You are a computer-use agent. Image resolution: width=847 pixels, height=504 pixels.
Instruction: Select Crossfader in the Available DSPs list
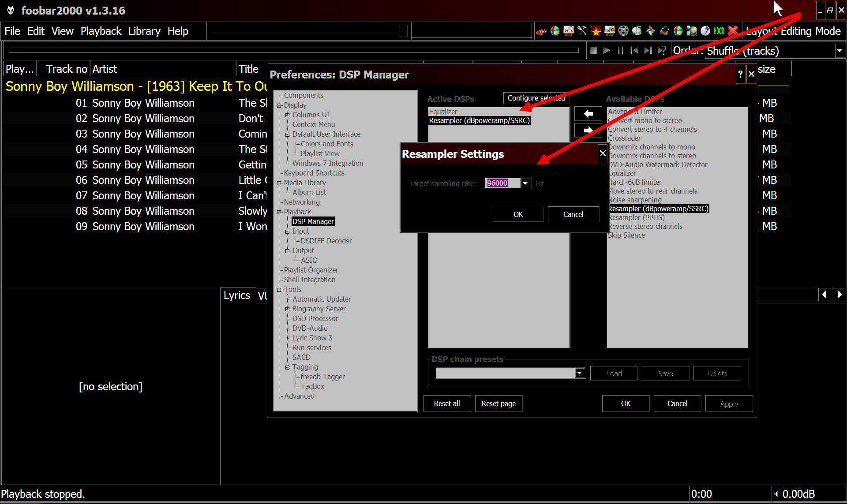tap(624, 138)
